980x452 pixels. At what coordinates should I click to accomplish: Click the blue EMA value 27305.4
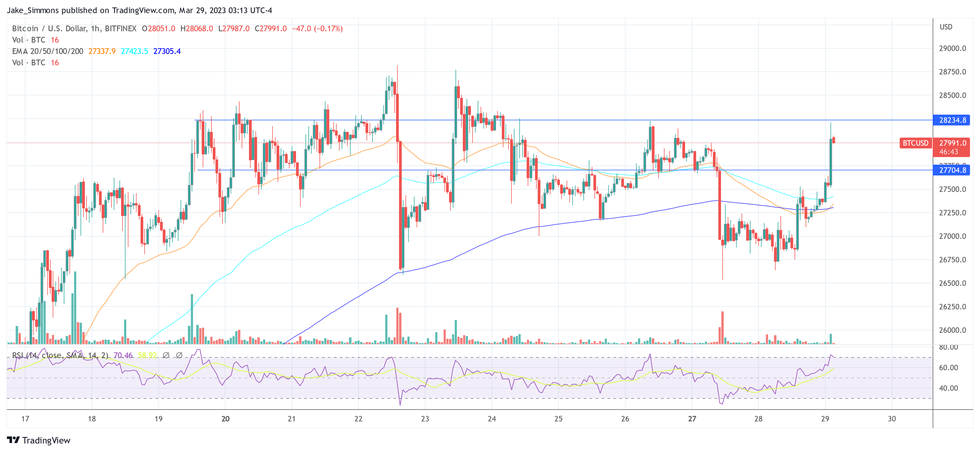167,51
